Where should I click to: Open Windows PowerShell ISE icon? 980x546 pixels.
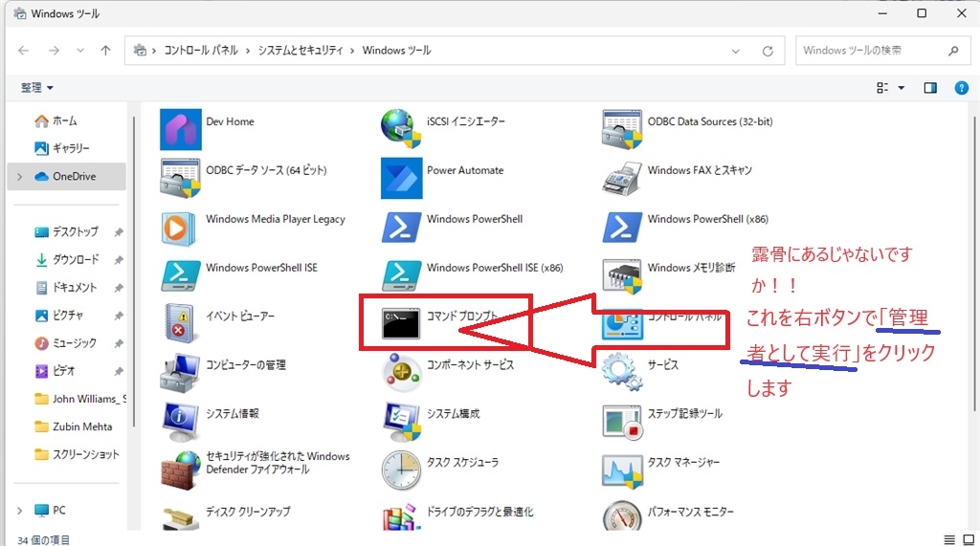point(181,275)
